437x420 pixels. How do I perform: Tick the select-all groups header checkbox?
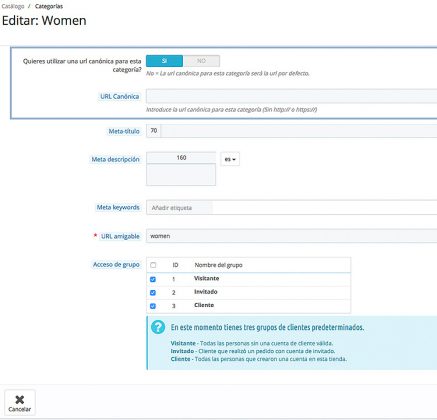[x=153, y=265]
